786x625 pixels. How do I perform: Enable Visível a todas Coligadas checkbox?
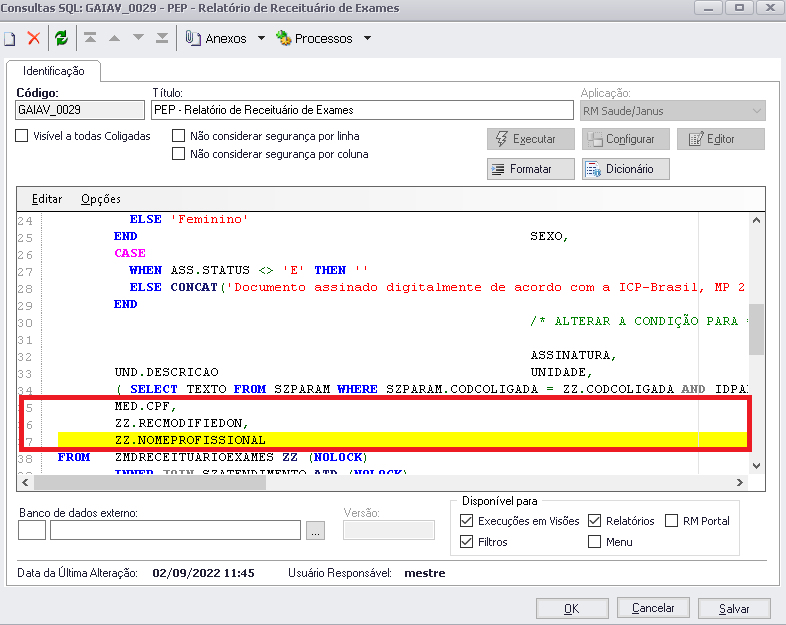[22, 136]
